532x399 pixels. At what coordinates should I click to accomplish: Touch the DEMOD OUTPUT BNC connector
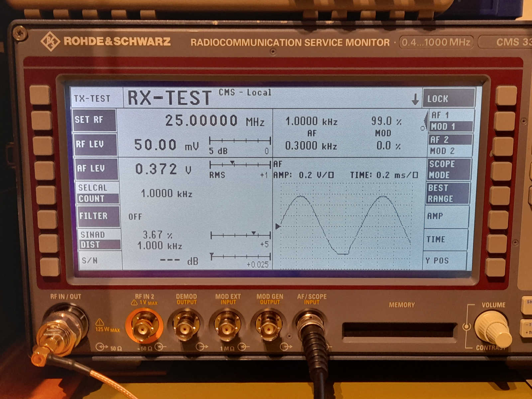(x=186, y=326)
